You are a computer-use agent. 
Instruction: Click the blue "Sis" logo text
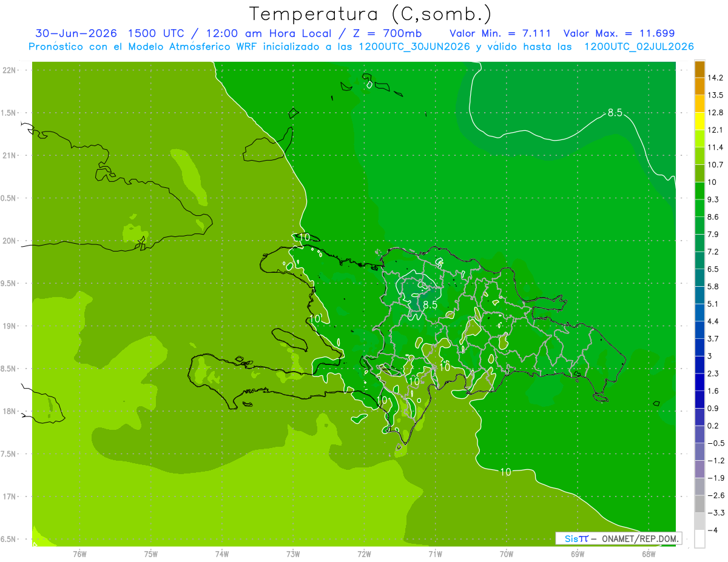point(571,538)
